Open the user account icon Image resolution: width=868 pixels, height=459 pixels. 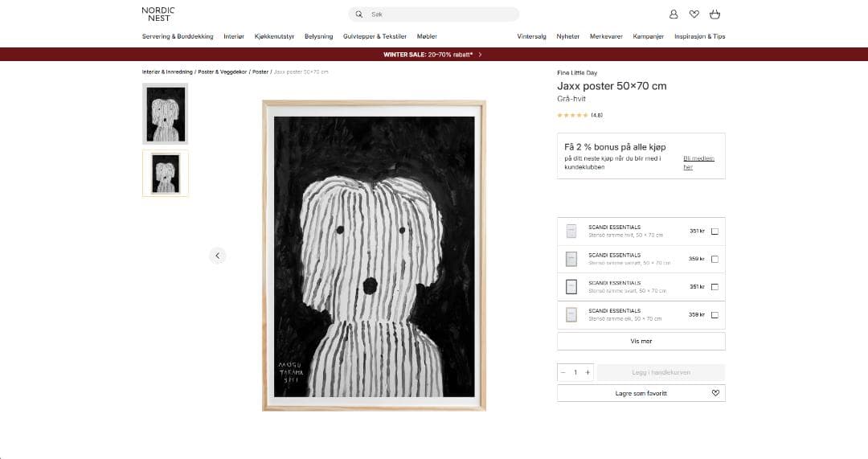674,14
